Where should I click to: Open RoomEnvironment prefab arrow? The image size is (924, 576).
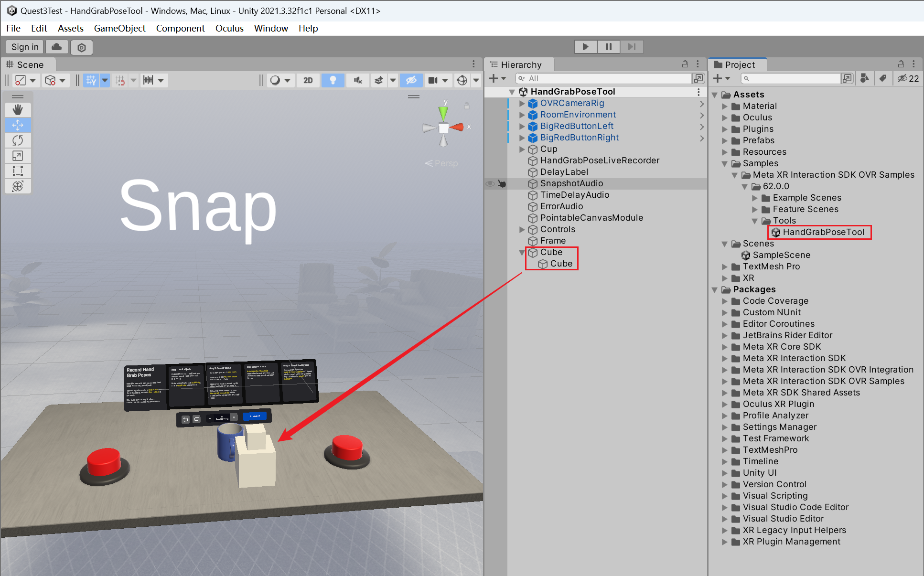pyautogui.click(x=701, y=115)
